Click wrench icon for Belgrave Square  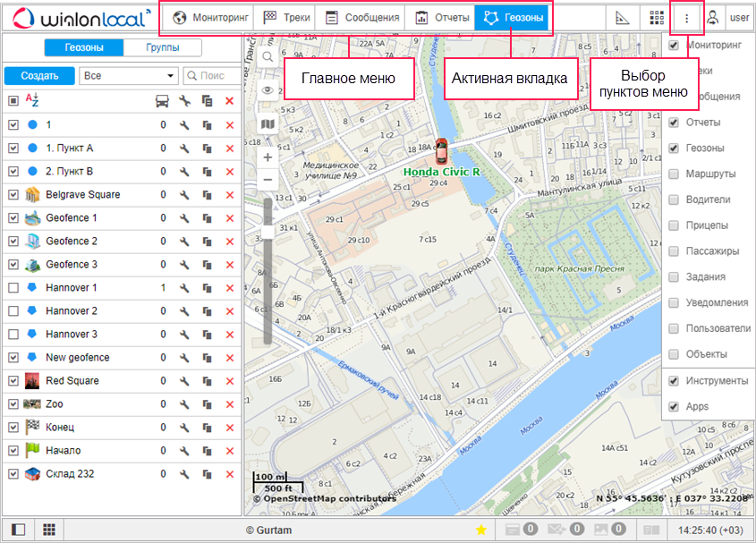coord(184,195)
